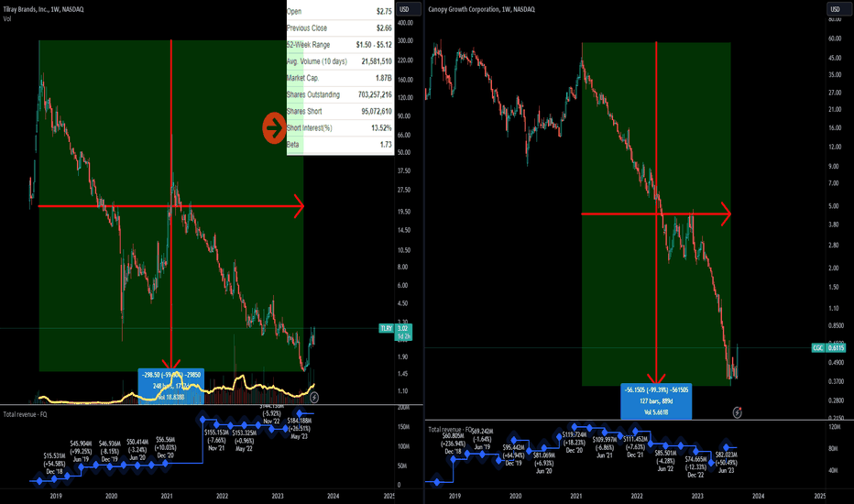This screenshot has width=854, height=504.
Task: Click 60.00 on the Canopy price axis
Action: point(835,38)
